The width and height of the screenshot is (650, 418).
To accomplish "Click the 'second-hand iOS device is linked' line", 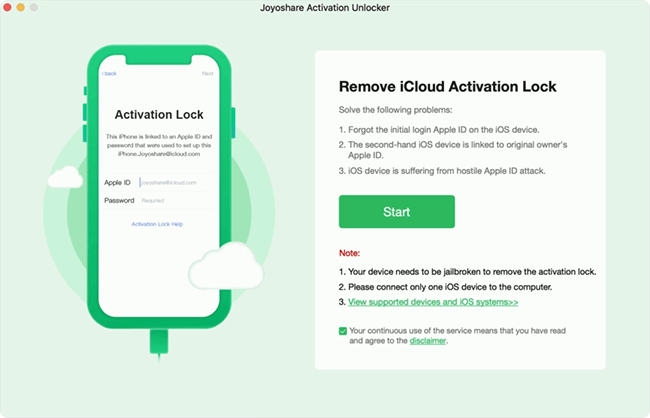I will click(x=453, y=150).
